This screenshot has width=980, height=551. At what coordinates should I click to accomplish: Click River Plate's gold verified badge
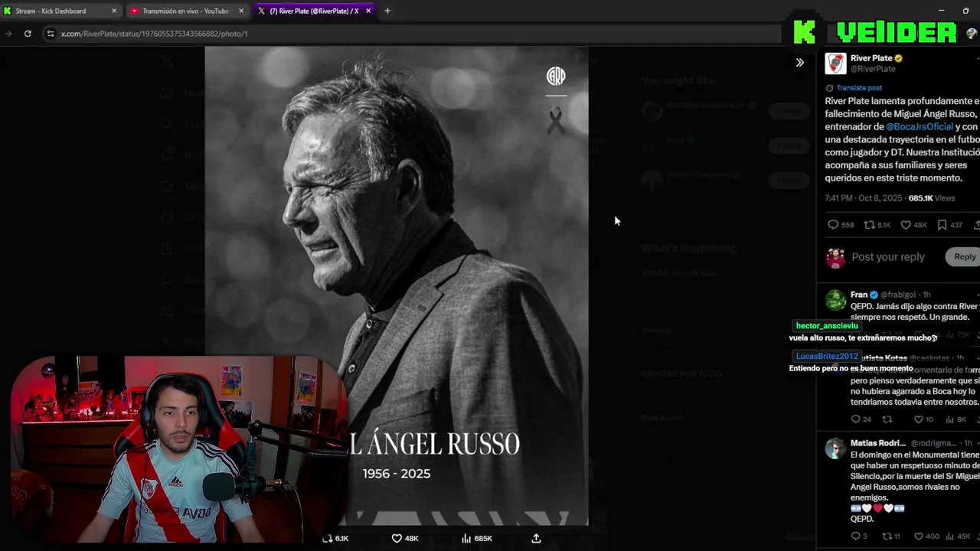[899, 58]
